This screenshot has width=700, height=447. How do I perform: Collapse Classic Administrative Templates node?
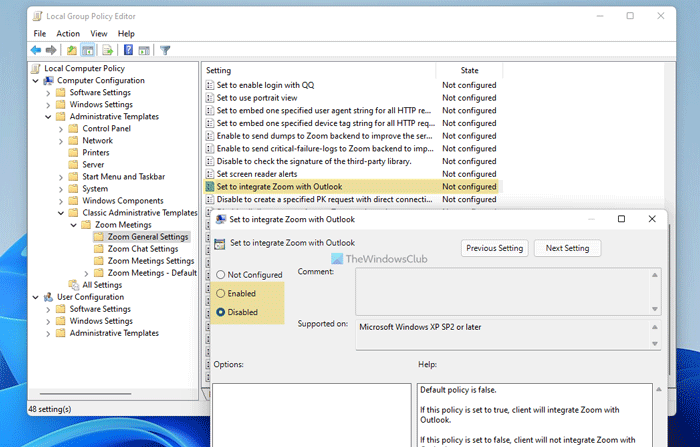click(x=61, y=213)
